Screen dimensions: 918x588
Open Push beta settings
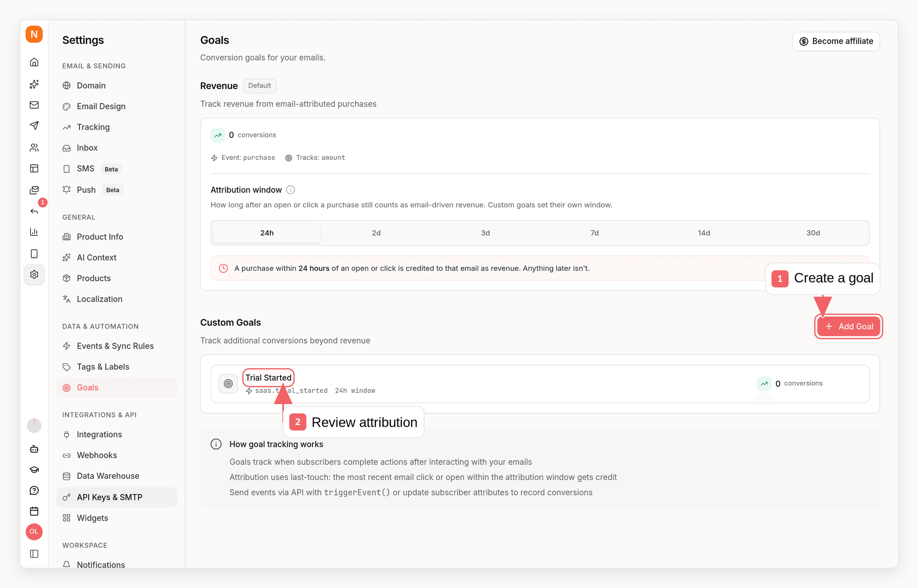pyautogui.click(x=117, y=190)
